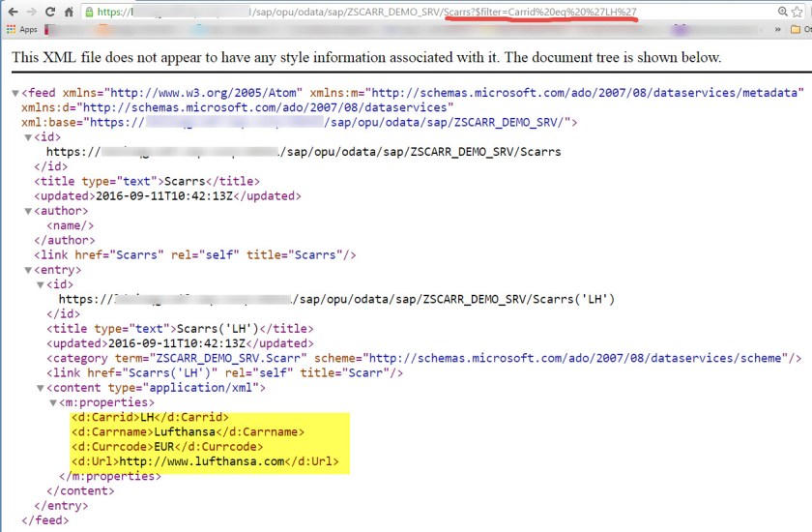Click the xml:base attribute line

[300, 122]
